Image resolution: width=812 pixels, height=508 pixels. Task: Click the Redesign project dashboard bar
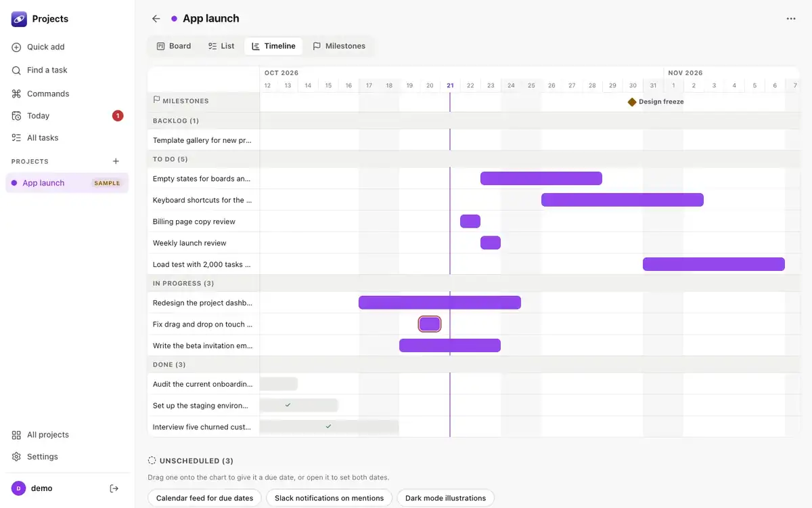click(x=440, y=303)
